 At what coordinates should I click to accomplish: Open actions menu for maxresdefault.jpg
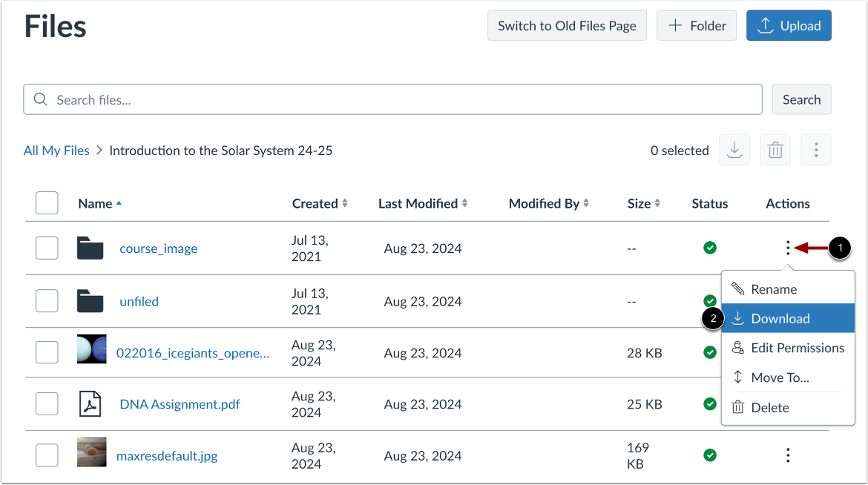(788, 455)
